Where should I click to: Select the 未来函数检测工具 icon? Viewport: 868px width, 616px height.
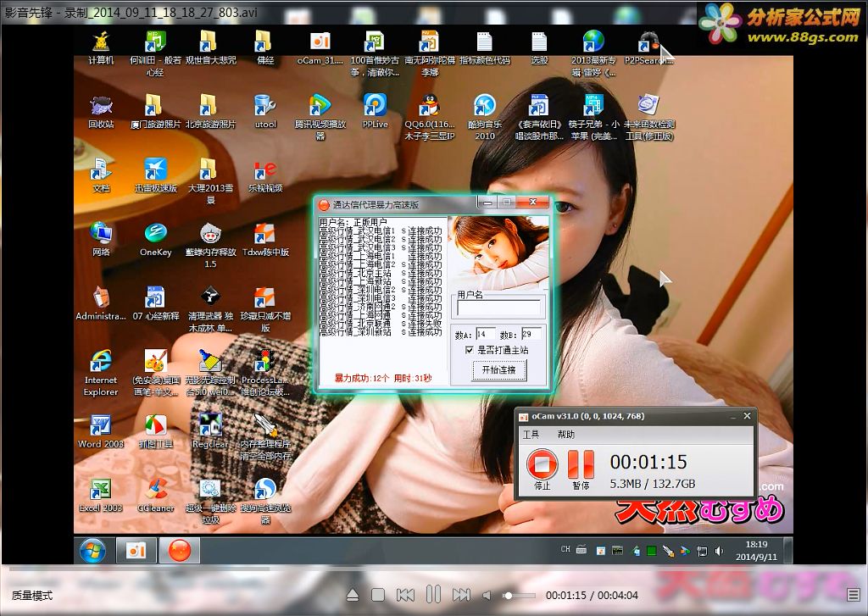pyautogui.click(x=648, y=116)
